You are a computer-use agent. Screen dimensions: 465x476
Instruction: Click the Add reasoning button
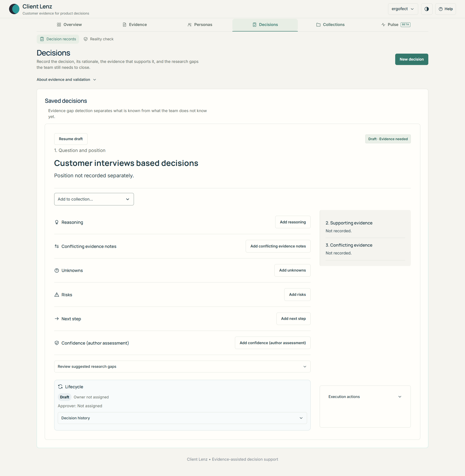[293, 222]
